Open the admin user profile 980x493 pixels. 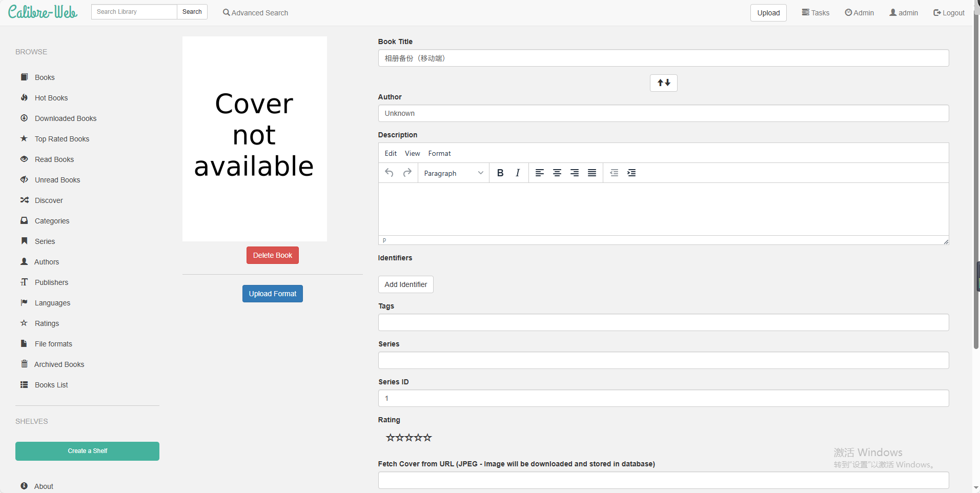tap(904, 13)
